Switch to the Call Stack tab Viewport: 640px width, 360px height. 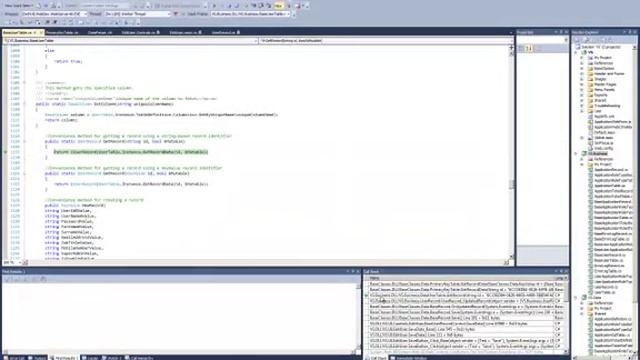[376, 358]
